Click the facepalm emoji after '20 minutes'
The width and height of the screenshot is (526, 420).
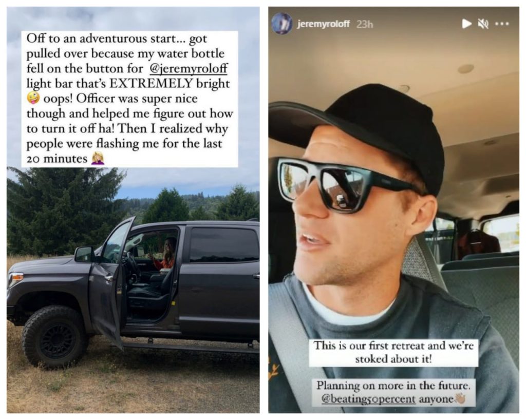click(x=98, y=158)
